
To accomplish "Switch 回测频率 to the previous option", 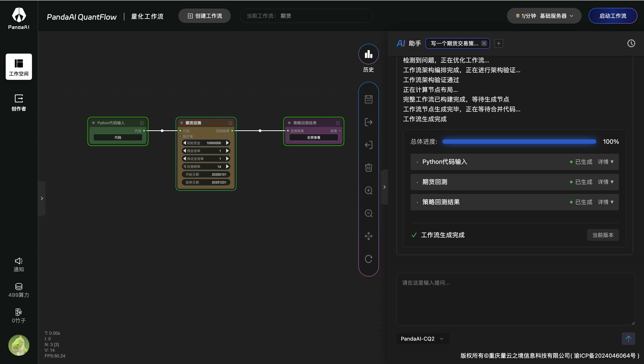I will [184, 166].
